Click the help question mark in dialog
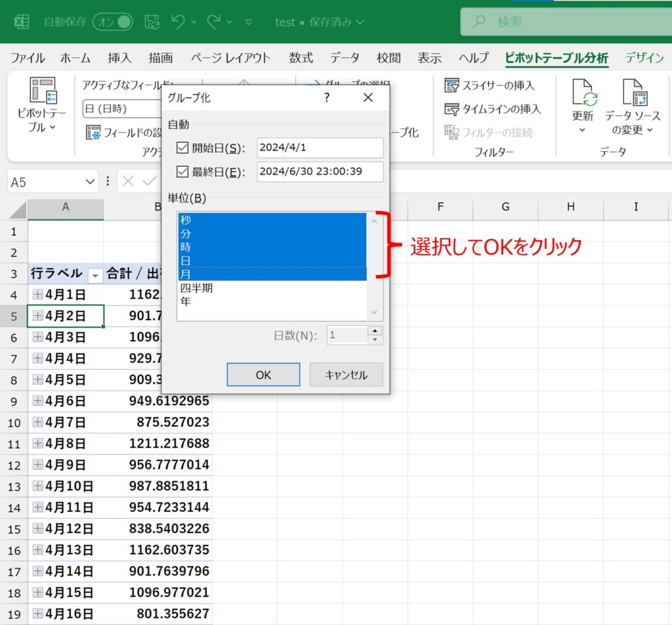 point(327,97)
